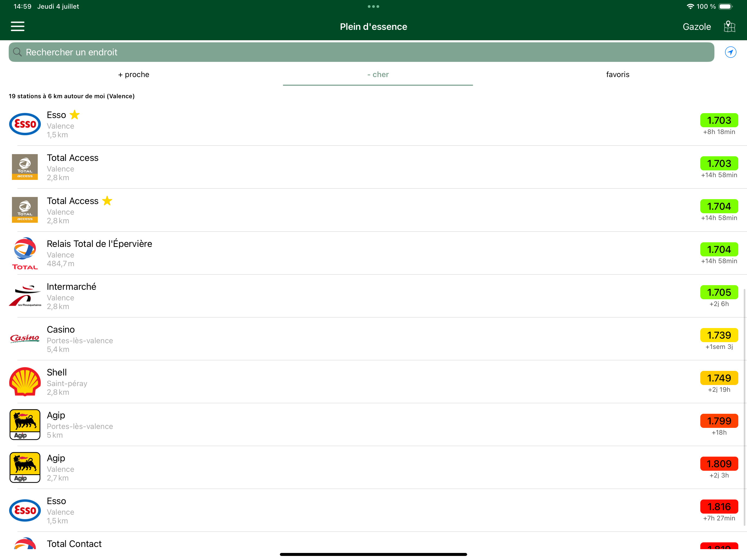Open the Casino station name
This screenshot has height=560, width=747.
coord(61,329)
